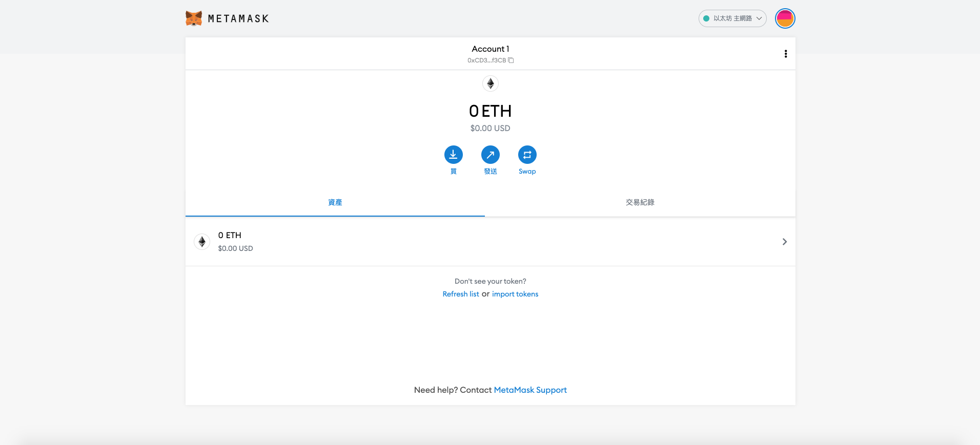This screenshot has height=445, width=980.
Task: Click the import tokens link
Action: (x=515, y=294)
